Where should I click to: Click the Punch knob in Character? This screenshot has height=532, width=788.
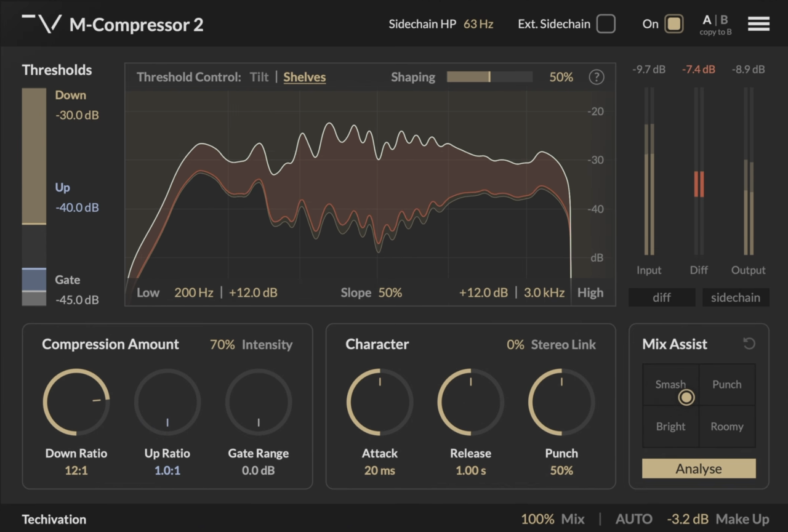click(561, 402)
